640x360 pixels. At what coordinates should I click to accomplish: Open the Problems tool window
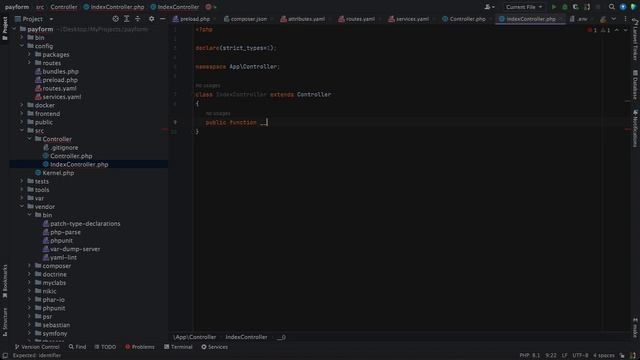(140, 347)
